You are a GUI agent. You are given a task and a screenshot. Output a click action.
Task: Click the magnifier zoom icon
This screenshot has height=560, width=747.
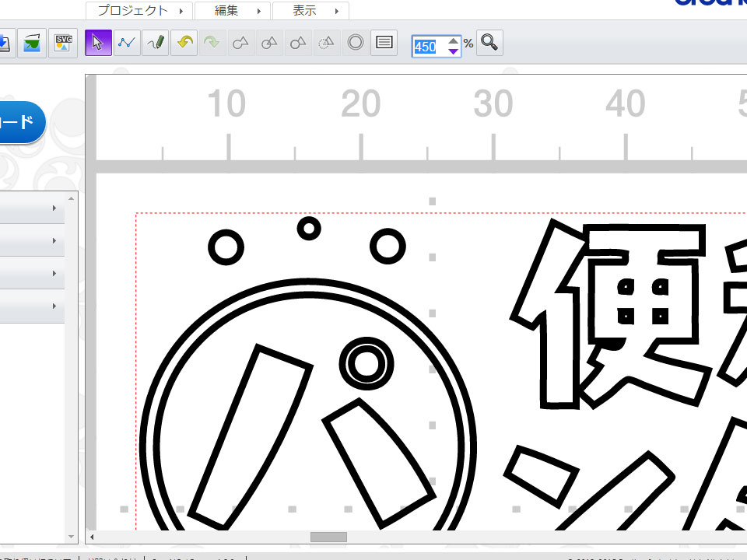click(x=489, y=43)
